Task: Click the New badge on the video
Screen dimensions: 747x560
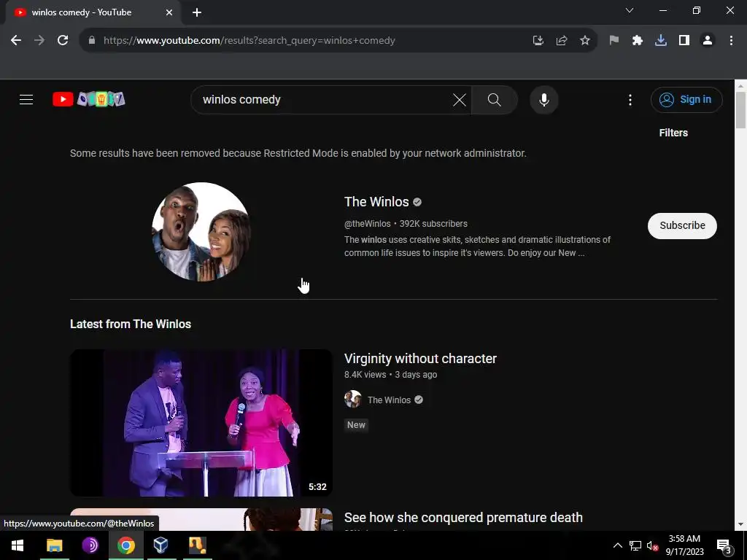Action: [x=356, y=425]
